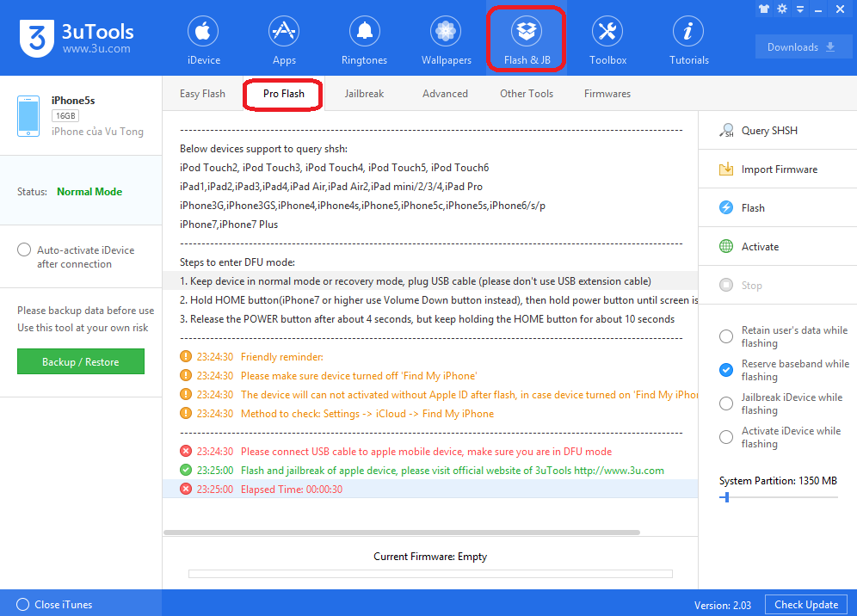Open the Downloads dropdown
This screenshot has width=857, height=616.
pyautogui.click(x=803, y=46)
